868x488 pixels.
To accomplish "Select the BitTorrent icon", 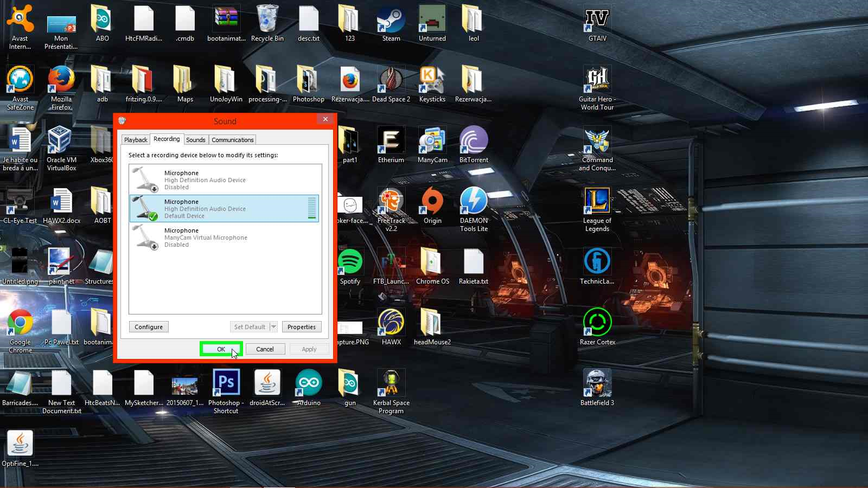I will tap(474, 144).
